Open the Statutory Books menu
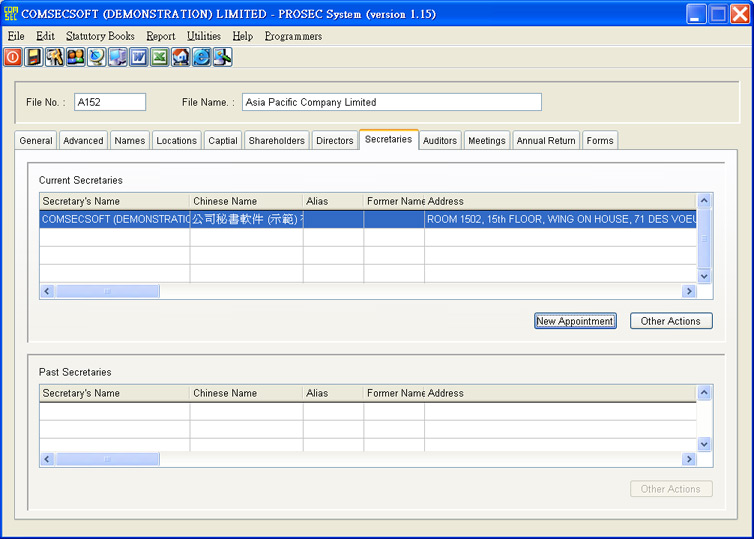This screenshot has height=539, width=754. (100, 36)
